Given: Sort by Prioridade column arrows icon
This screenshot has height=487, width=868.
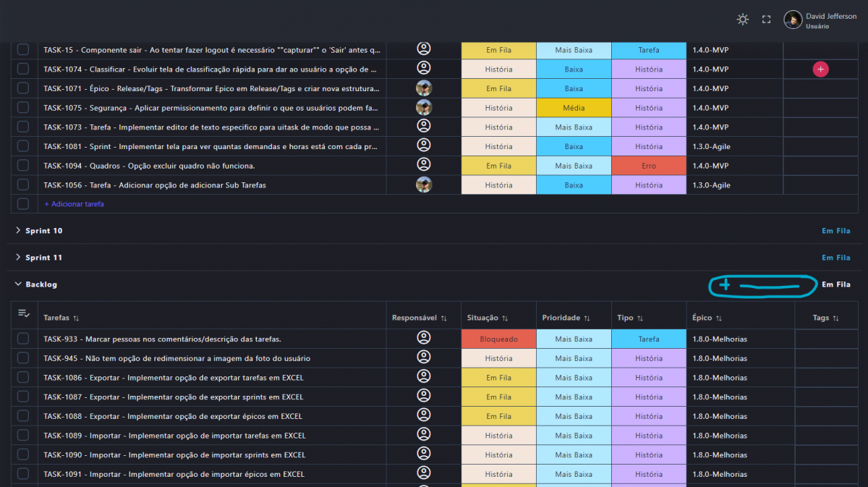Looking at the screenshot, I should click(587, 318).
